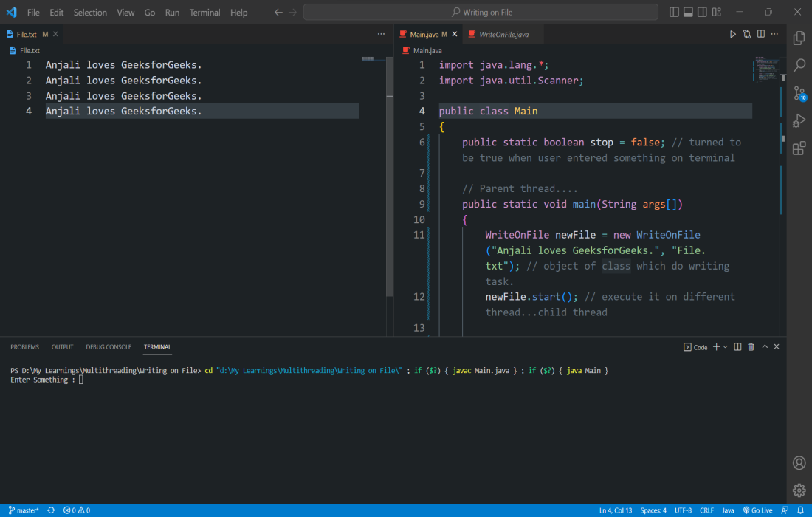Show errors and warnings count
Screen dimensions: 812x517
click(77, 510)
